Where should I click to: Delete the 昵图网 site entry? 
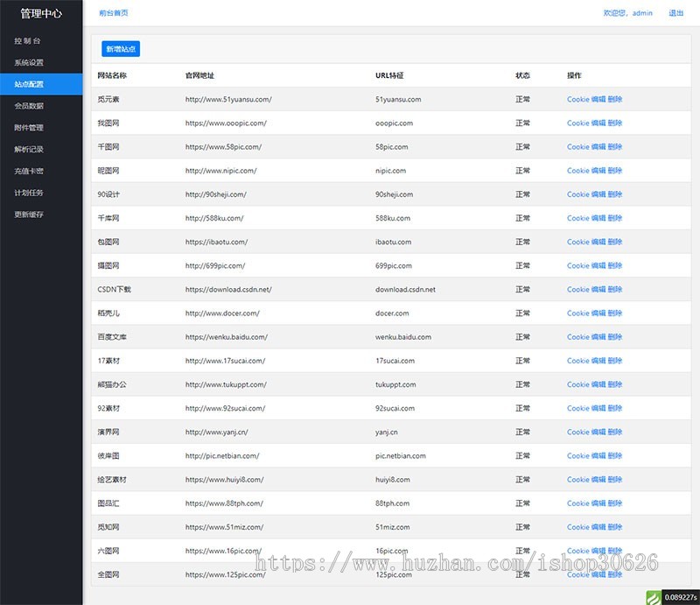pos(615,171)
